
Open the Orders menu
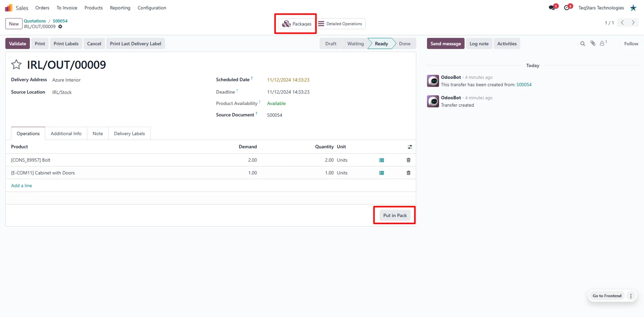tap(42, 8)
